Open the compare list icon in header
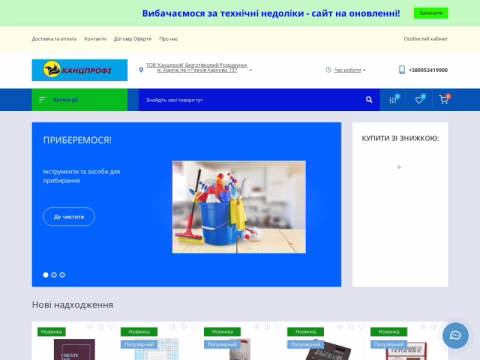Image resolution: width=480 pixels, height=360 pixels. [393, 100]
